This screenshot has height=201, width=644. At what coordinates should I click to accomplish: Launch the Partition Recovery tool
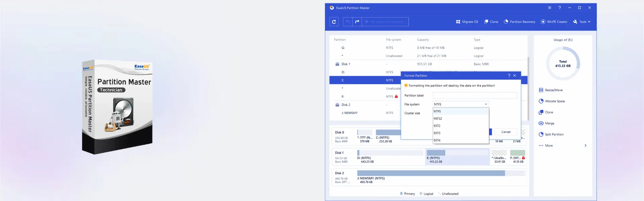click(519, 22)
